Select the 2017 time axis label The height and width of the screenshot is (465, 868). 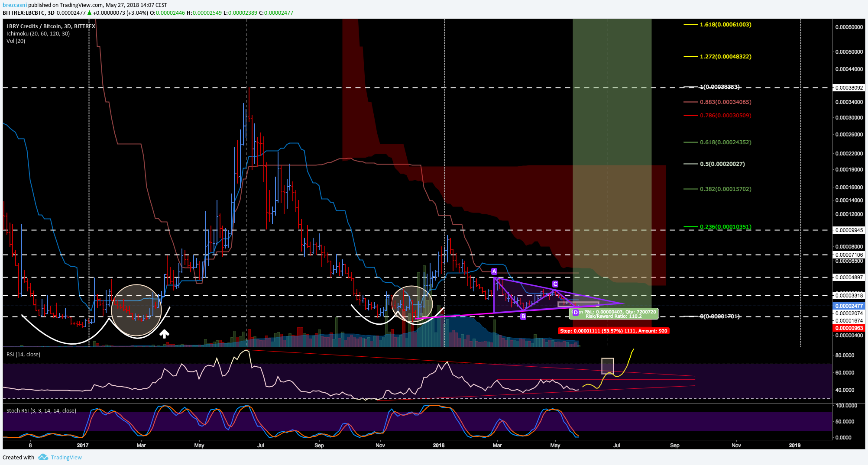82,446
